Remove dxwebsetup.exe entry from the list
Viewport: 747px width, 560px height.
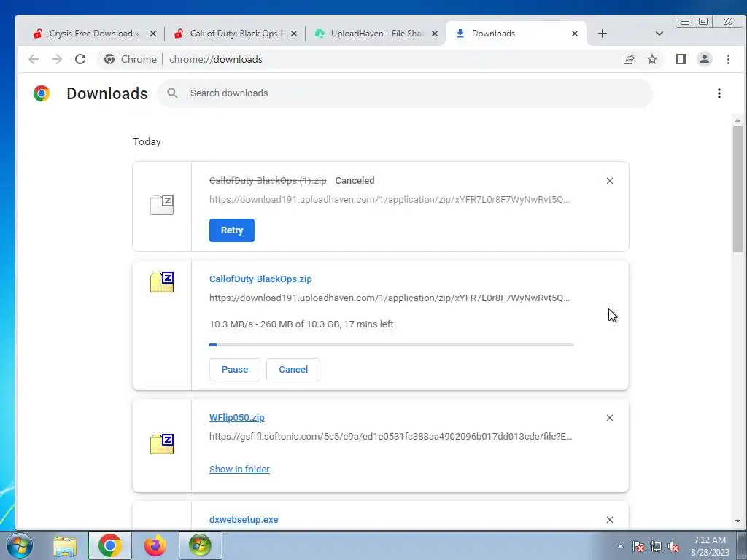609,520
